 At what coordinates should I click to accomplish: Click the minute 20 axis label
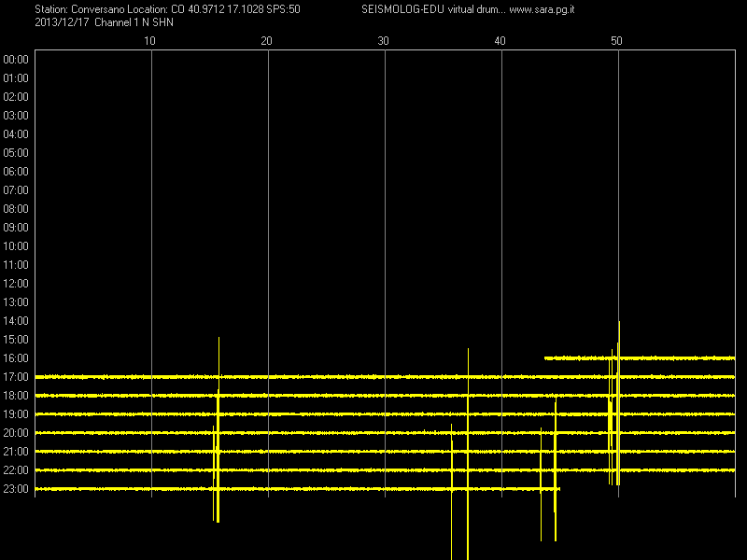click(266, 41)
